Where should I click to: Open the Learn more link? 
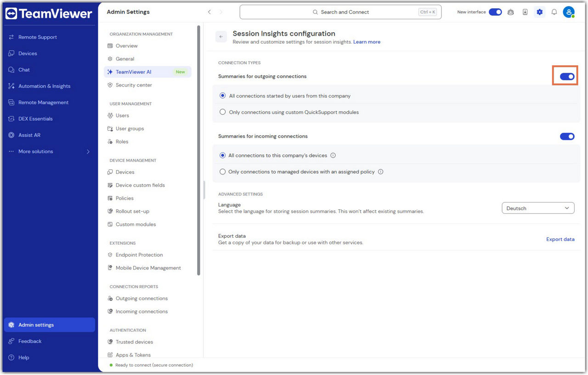tap(367, 42)
